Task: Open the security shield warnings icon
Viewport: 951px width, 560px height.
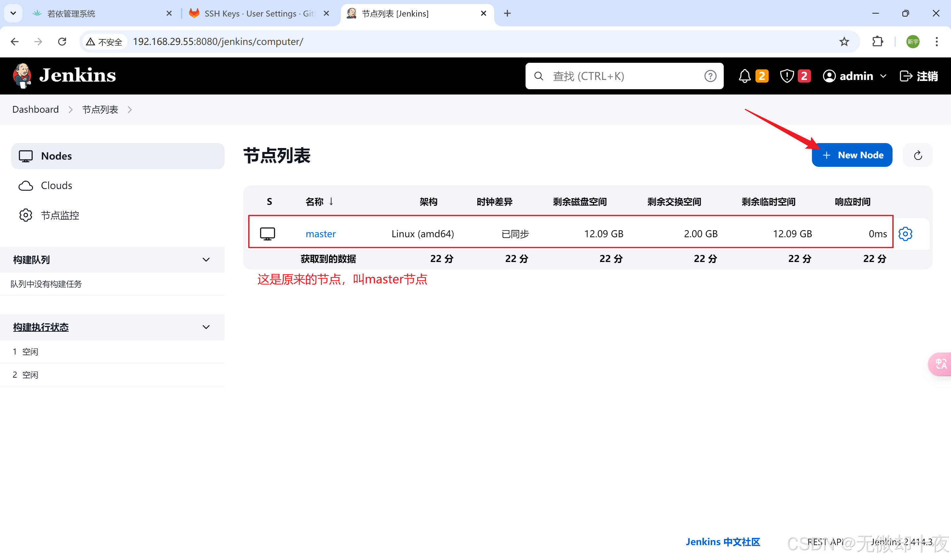Action: (x=787, y=76)
